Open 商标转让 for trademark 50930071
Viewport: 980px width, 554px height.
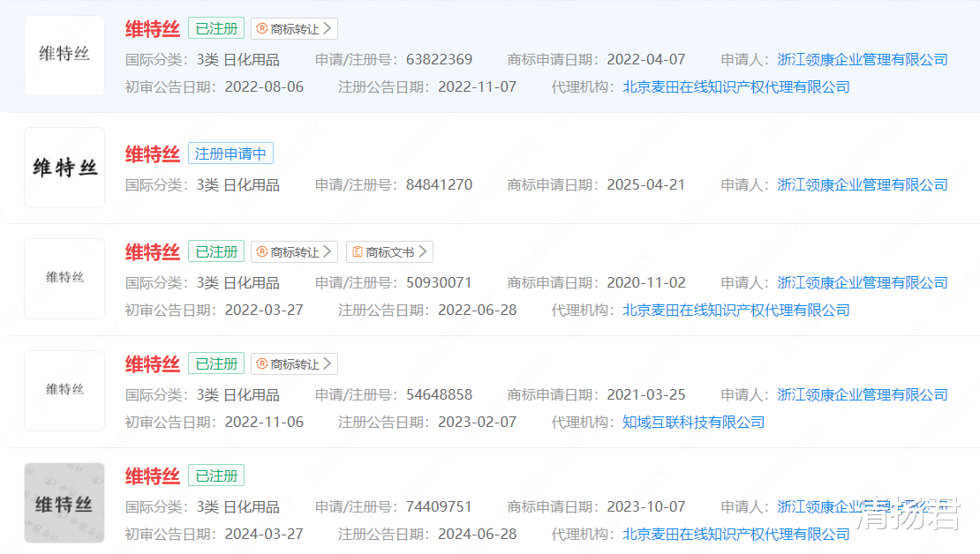click(294, 251)
